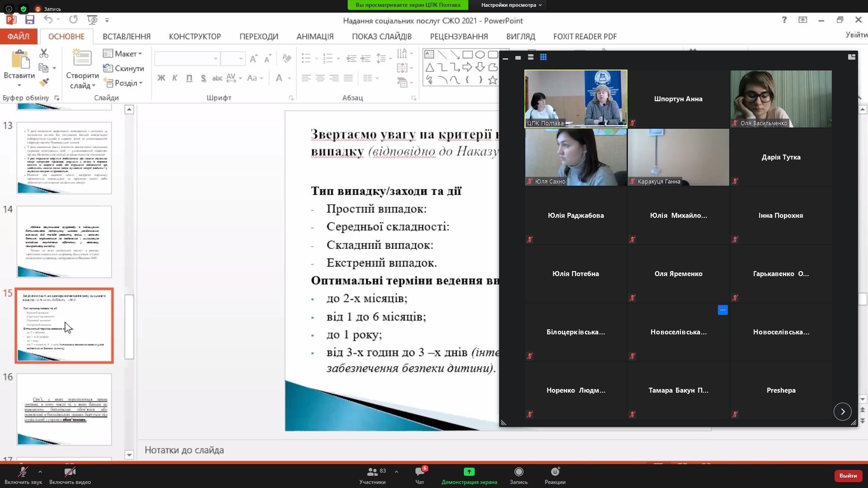Click the Cut scissors icon

(44, 53)
